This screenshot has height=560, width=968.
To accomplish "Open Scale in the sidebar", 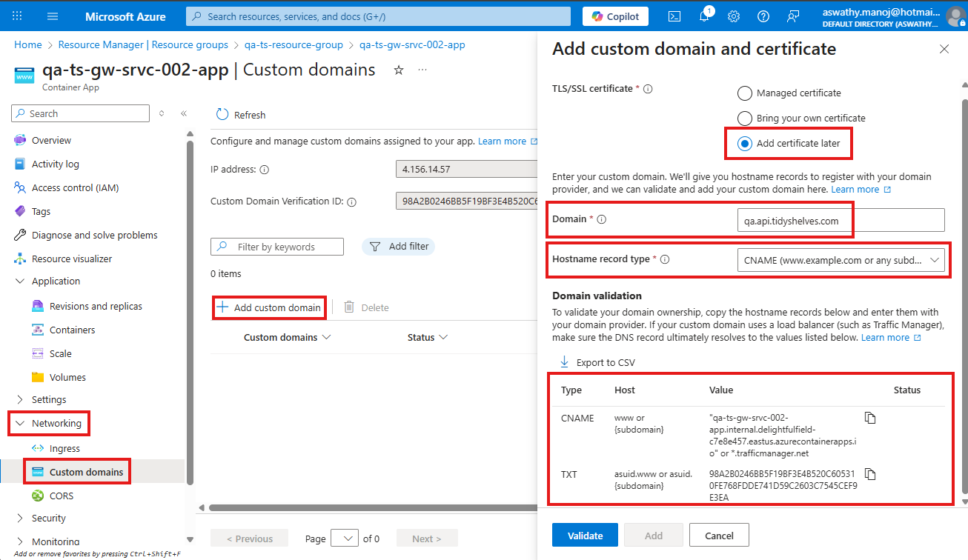I will 60,354.
